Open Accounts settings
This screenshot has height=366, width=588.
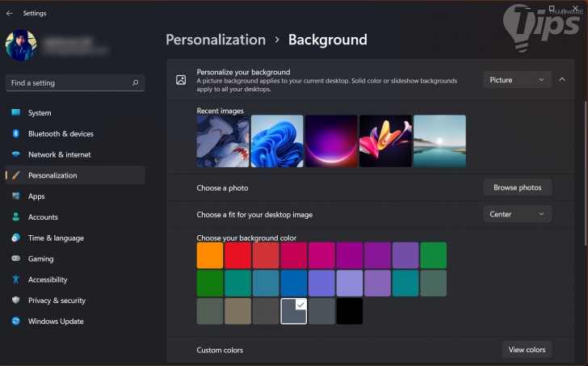tap(75, 217)
